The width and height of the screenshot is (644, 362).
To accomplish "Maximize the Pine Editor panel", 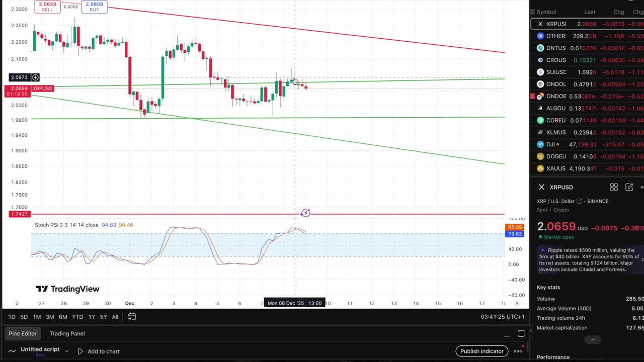I will pos(521,334).
